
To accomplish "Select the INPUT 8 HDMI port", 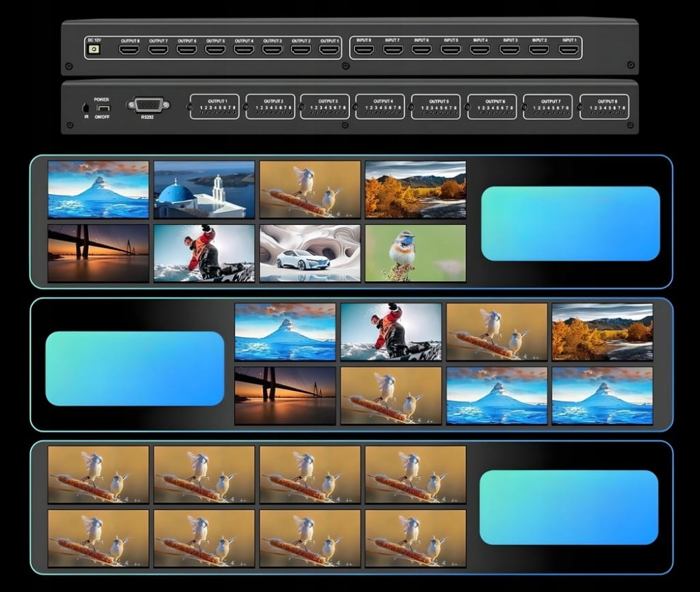I will pos(364,50).
